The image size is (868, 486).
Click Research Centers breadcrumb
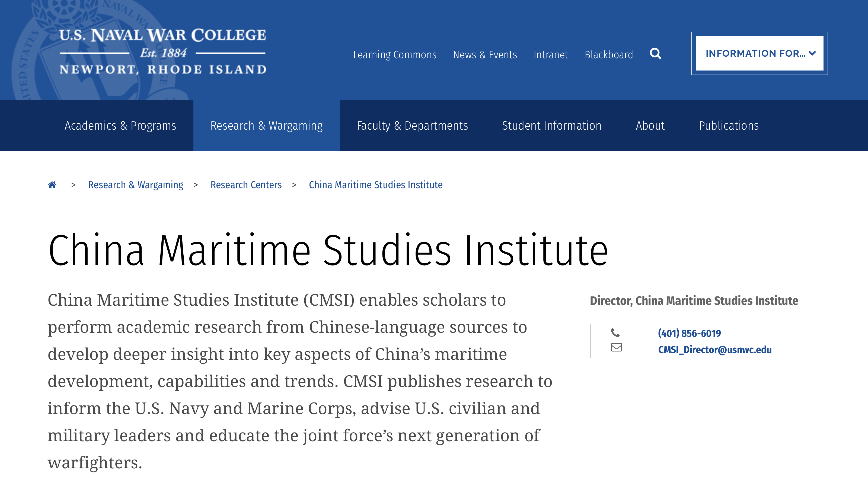(246, 185)
